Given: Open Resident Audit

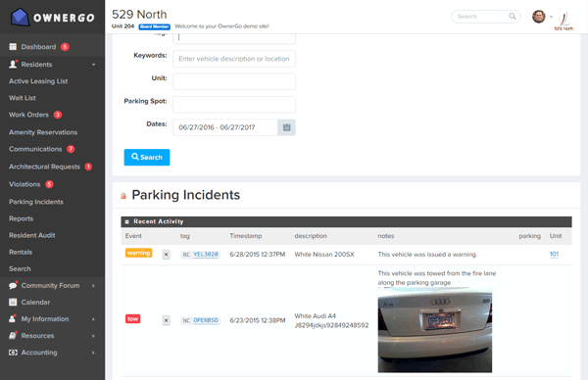Looking at the screenshot, I should click(x=32, y=235).
